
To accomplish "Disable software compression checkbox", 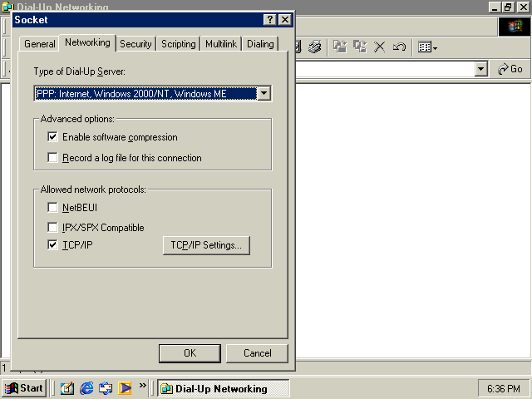I will click(x=52, y=137).
